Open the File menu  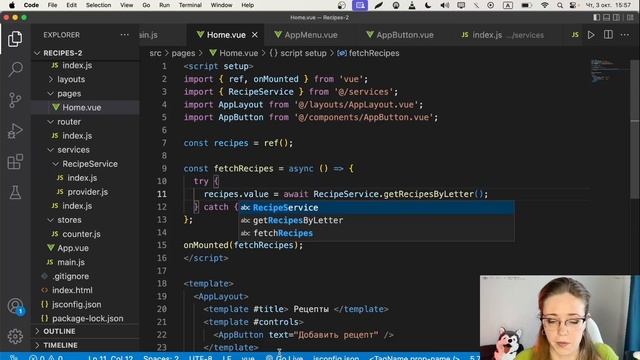point(52,5)
